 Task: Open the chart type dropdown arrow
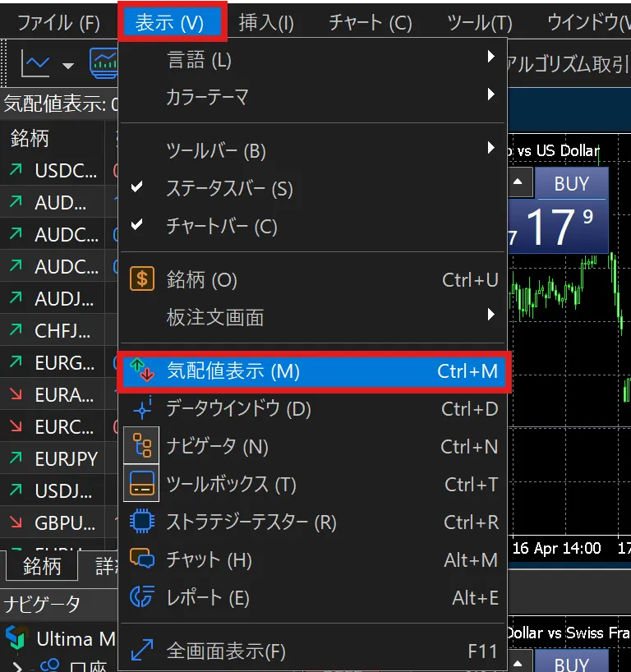tap(68, 66)
